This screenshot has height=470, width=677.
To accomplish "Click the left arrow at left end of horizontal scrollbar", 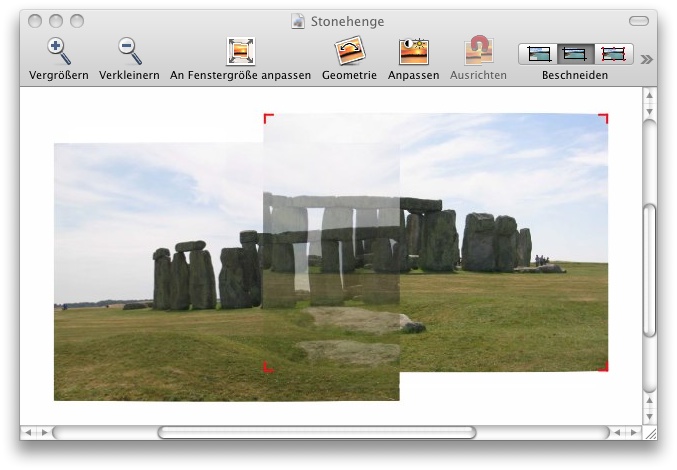I will (x=28, y=432).
